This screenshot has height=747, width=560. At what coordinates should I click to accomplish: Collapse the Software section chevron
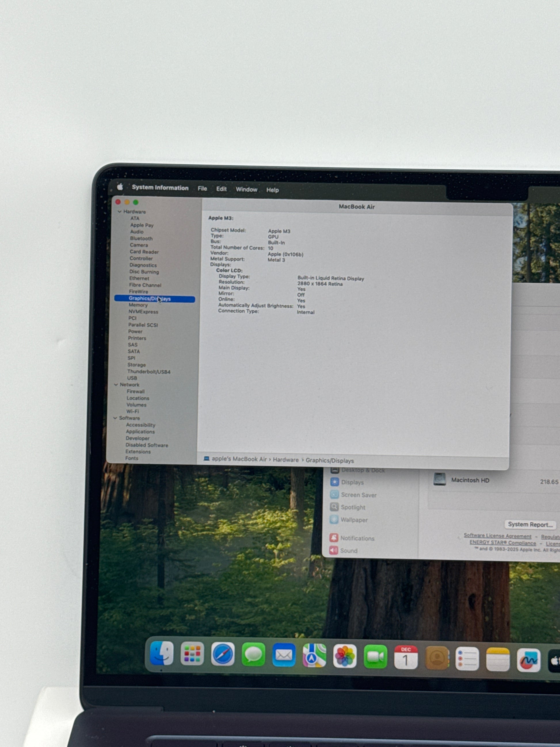(115, 418)
